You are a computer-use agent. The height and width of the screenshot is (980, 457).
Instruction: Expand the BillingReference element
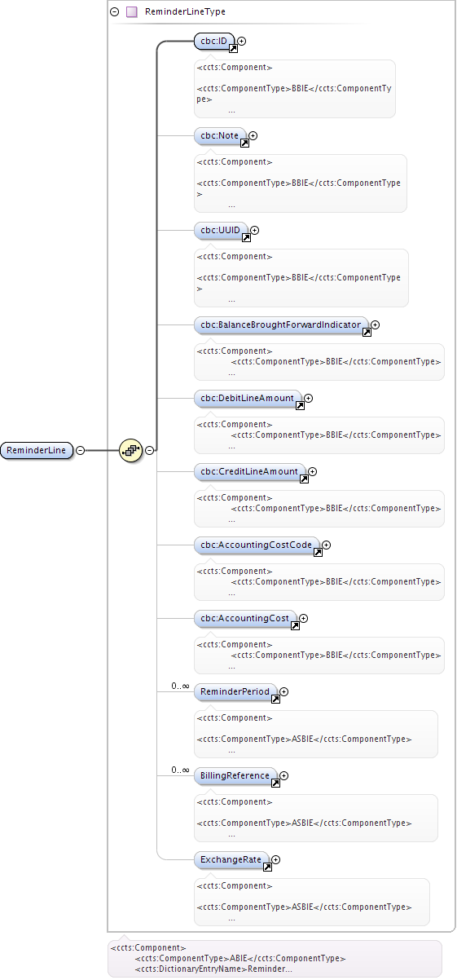coord(283,775)
